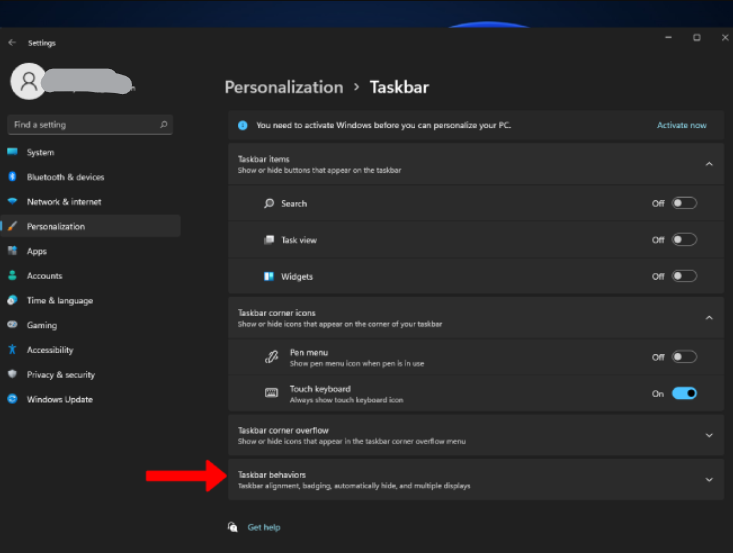Screen dimensions: 733x553
Task: Click the Accessibility figure icon in sidebar
Action: tap(13, 349)
